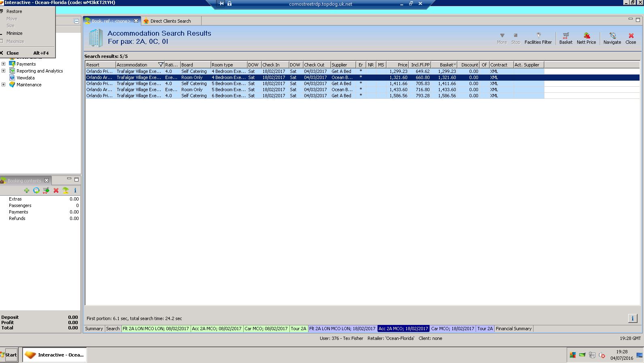Image resolution: width=644 pixels, height=363 pixels.
Task: Open the Accommodation column filter
Action: coord(161,65)
